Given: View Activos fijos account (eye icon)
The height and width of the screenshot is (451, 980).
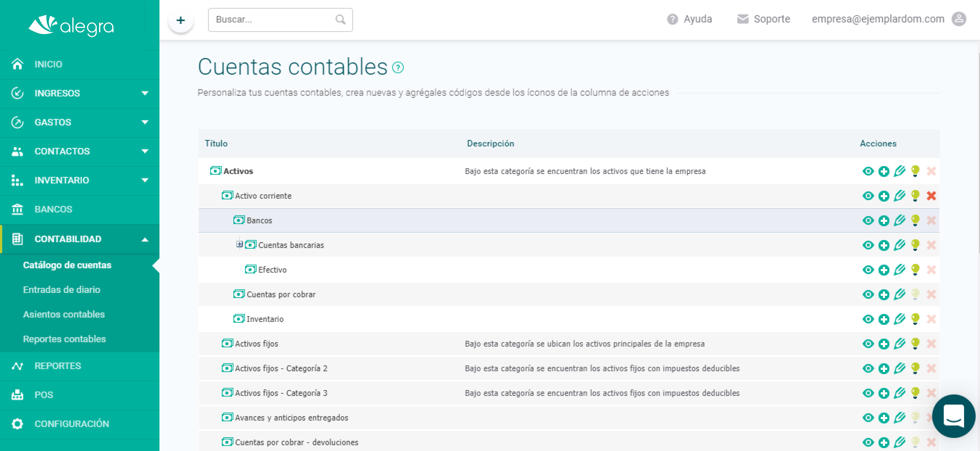Looking at the screenshot, I should [x=868, y=344].
